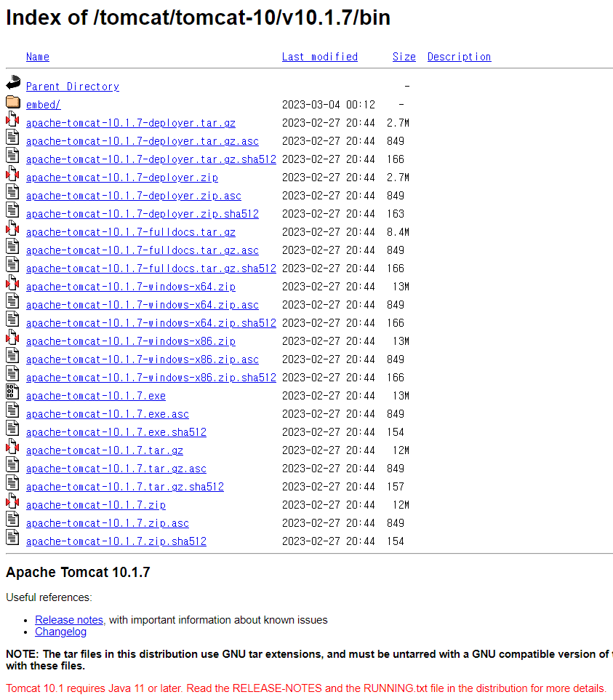Click the embed/ date 2023-03-04 00:12
Viewport: 613px width, 700px height.
[x=329, y=105]
